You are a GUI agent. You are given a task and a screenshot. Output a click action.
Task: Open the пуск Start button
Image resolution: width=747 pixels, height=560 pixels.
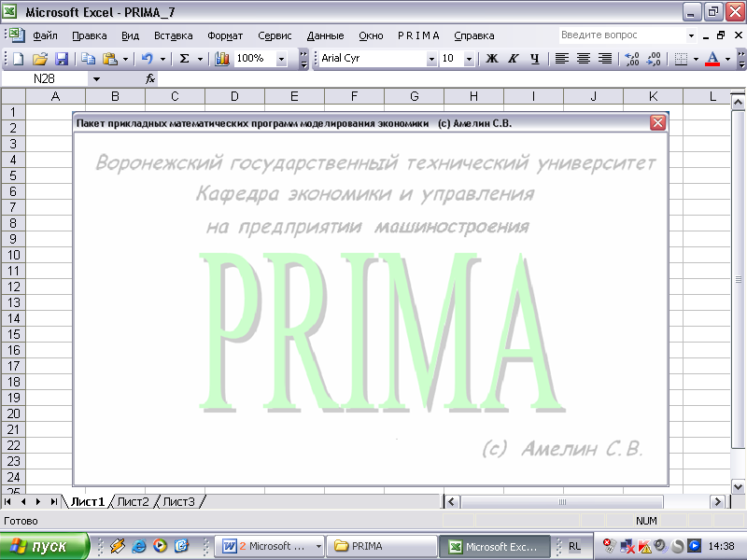(x=44, y=546)
